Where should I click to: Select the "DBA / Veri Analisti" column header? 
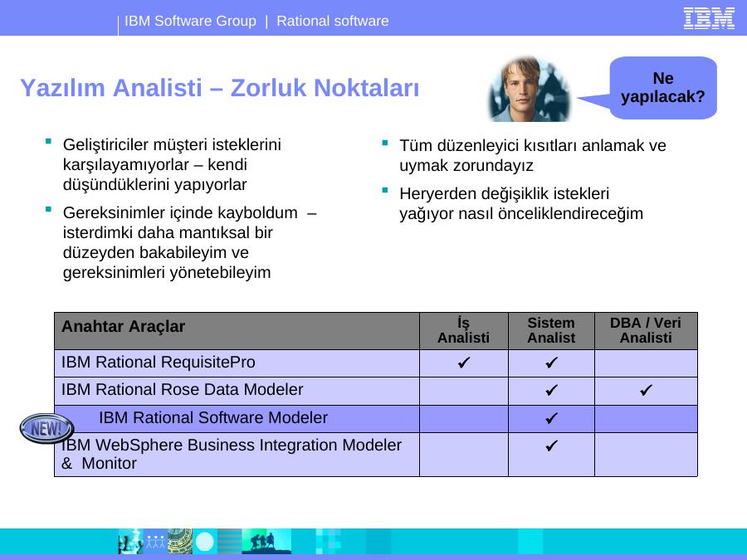646,330
